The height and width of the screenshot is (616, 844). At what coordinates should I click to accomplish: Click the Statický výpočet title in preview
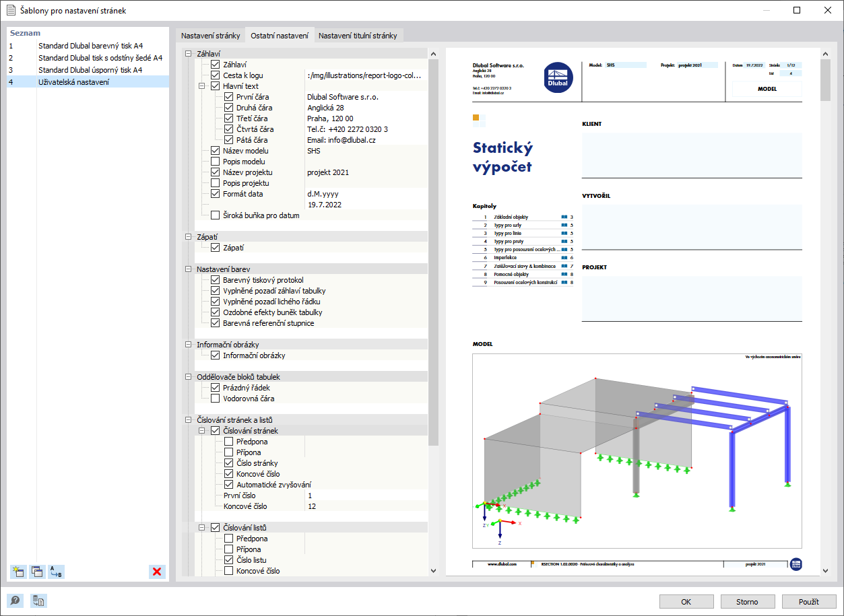tap(502, 157)
